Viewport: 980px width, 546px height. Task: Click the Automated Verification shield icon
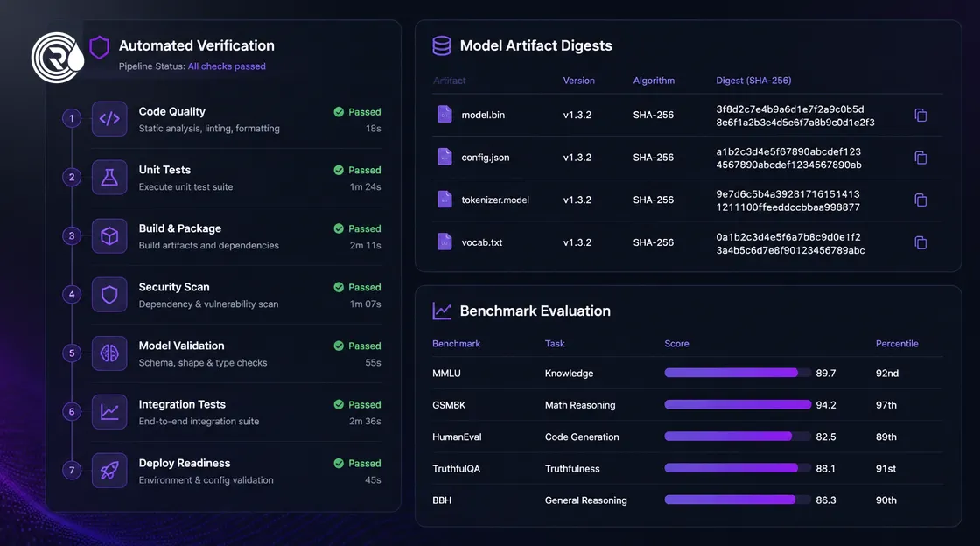[x=100, y=47]
